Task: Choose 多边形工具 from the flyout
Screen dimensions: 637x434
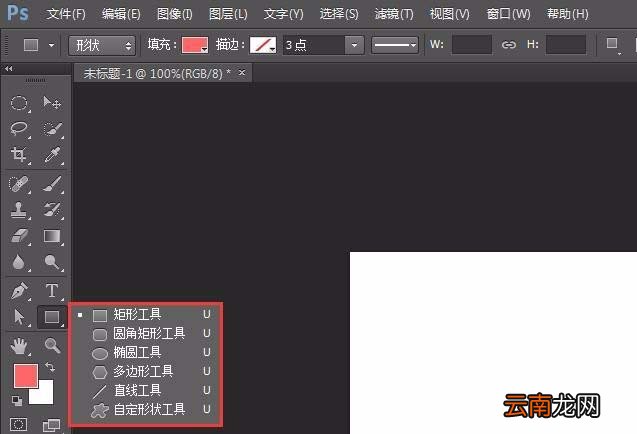Action: point(145,371)
